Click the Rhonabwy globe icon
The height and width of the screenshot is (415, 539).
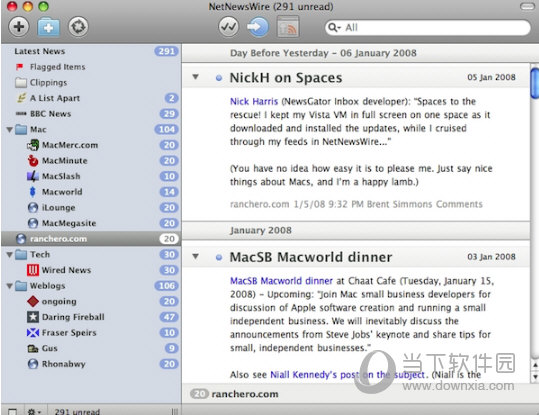click(x=33, y=364)
